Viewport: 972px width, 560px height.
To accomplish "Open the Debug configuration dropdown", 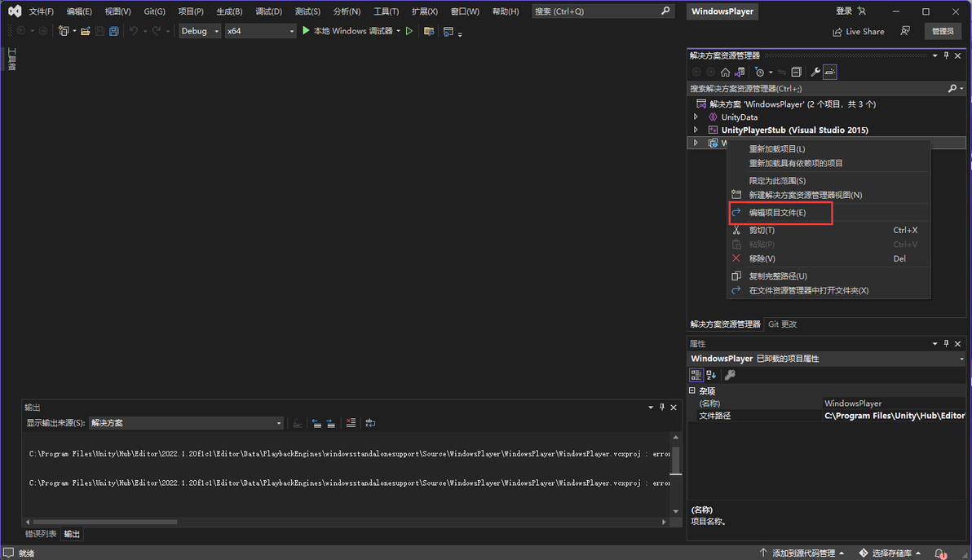I will [x=200, y=31].
